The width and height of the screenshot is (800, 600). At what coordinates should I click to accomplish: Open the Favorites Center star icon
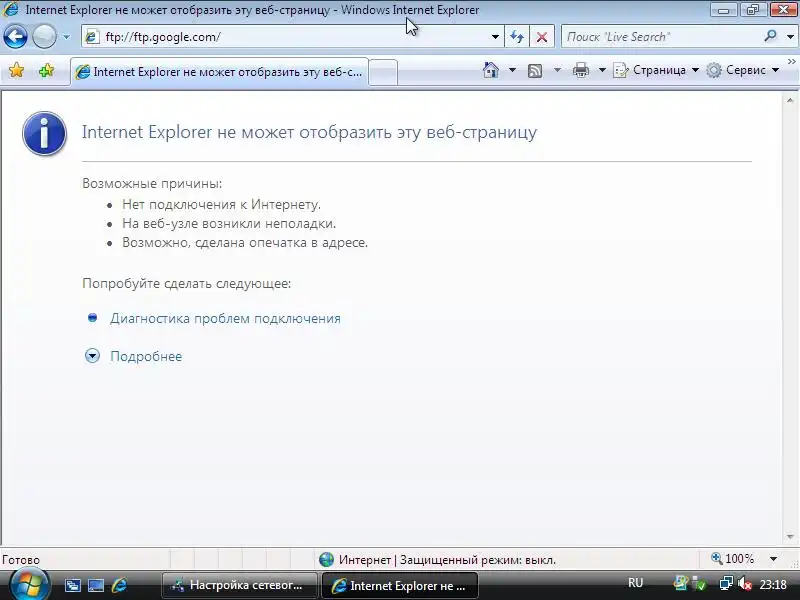16,70
